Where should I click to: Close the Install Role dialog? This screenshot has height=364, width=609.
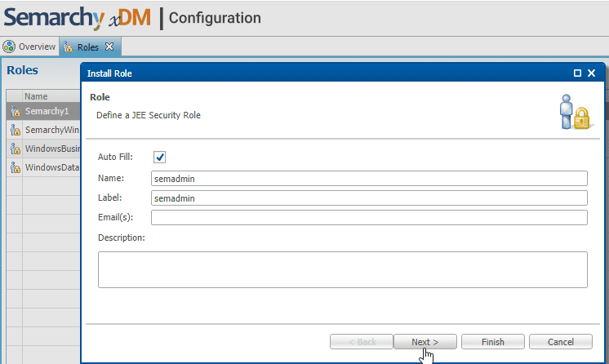coord(592,73)
